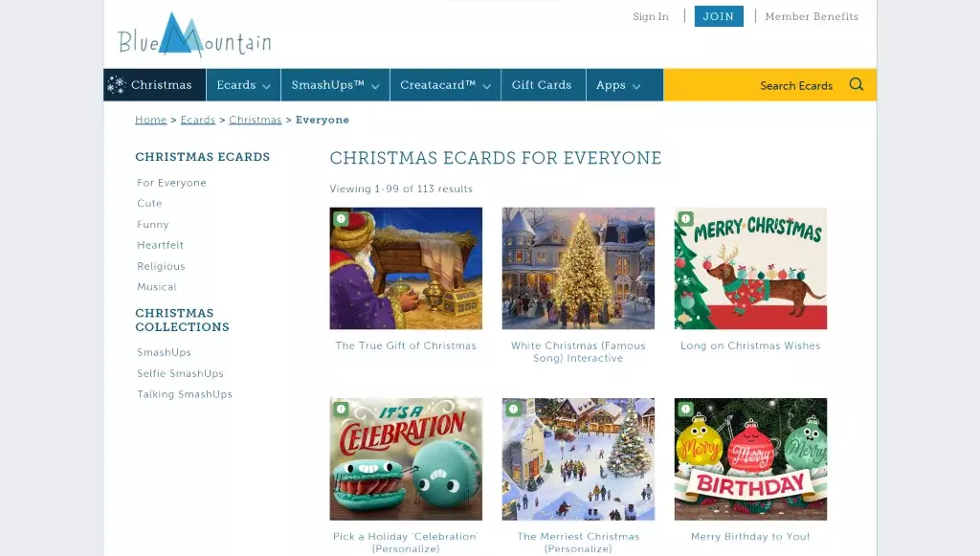
Task: Click green badge on Merry Christmas dachshund card
Action: click(x=685, y=218)
